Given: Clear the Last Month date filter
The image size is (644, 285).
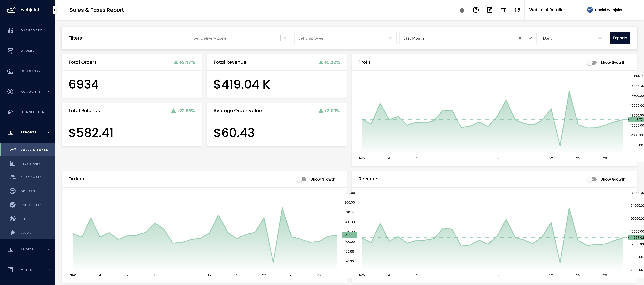Looking at the screenshot, I should (x=520, y=38).
